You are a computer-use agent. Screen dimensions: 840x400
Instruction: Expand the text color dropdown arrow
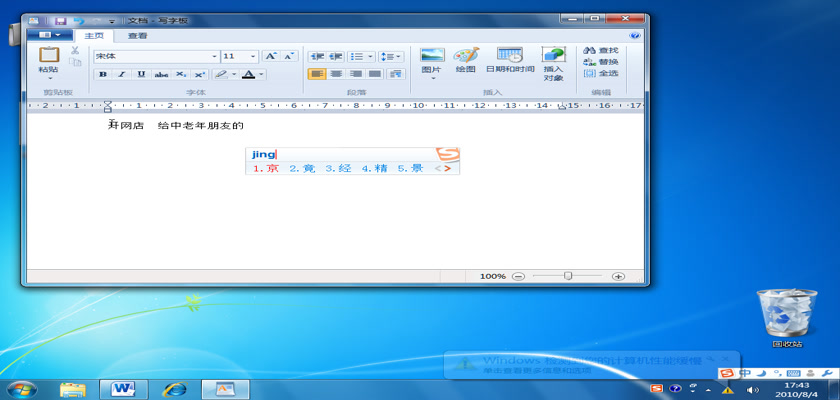[262, 74]
